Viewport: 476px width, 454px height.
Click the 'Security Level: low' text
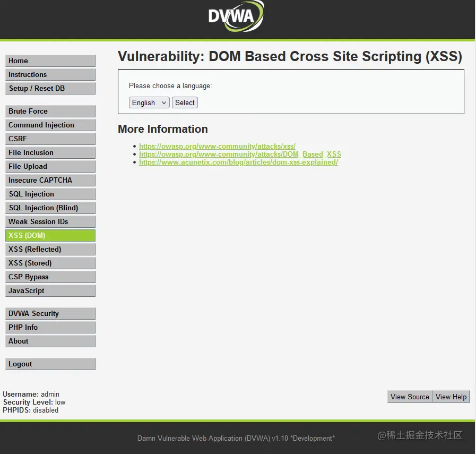pyautogui.click(x=34, y=402)
